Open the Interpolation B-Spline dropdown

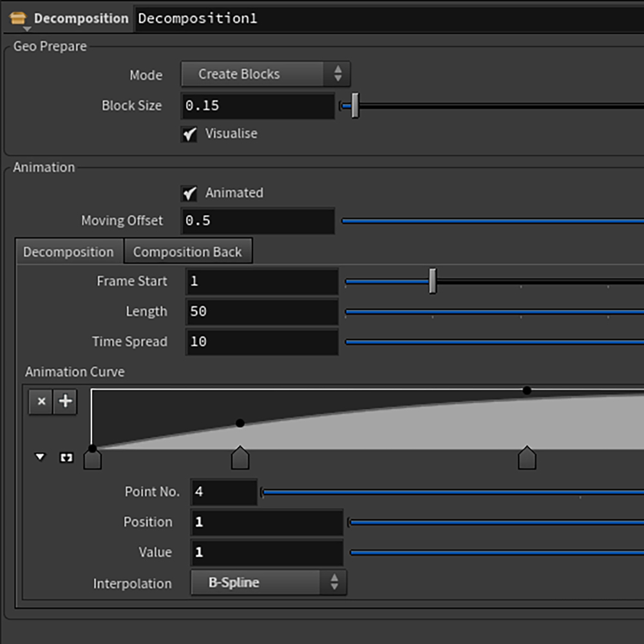pyautogui.click(x=269, y=582)
